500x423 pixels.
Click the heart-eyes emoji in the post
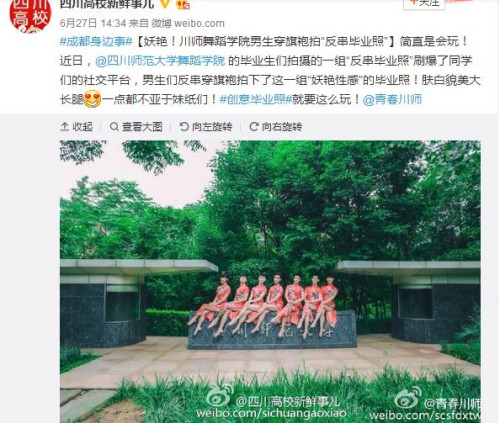pos(92,99)
